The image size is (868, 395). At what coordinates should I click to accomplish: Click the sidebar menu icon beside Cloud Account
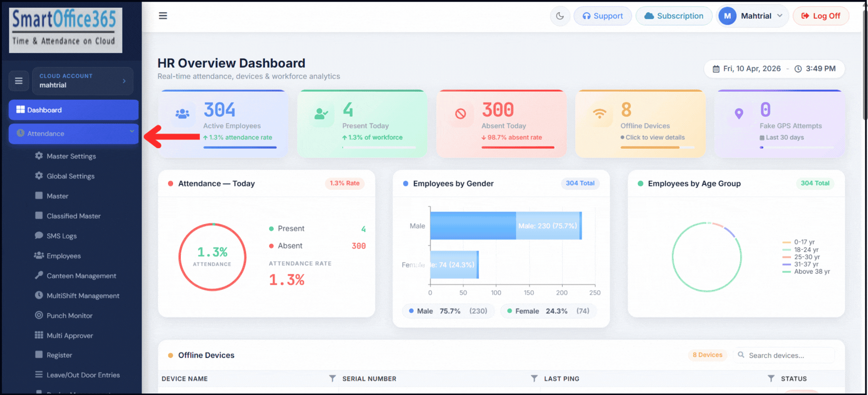19,81
